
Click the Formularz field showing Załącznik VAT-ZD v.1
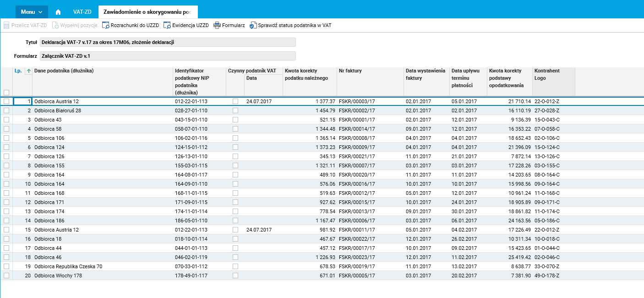point(168,56)
